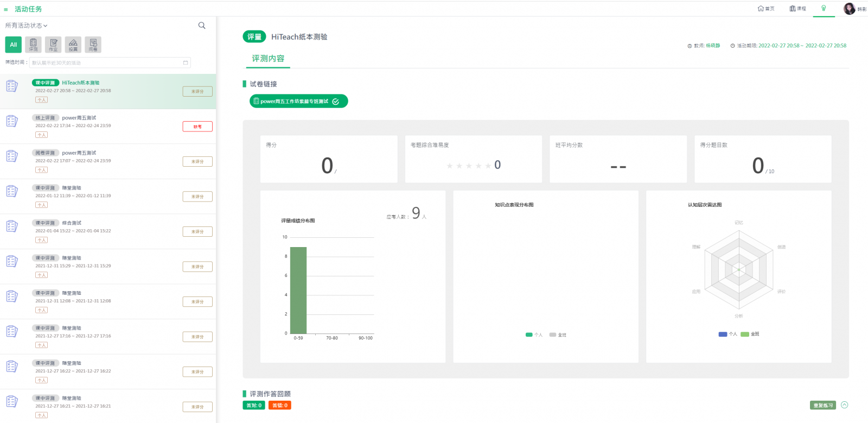This screenshot has width=868, height=423.
Task: Open the calendar icon in 筛选时间 field
Action: coord(186,62)
